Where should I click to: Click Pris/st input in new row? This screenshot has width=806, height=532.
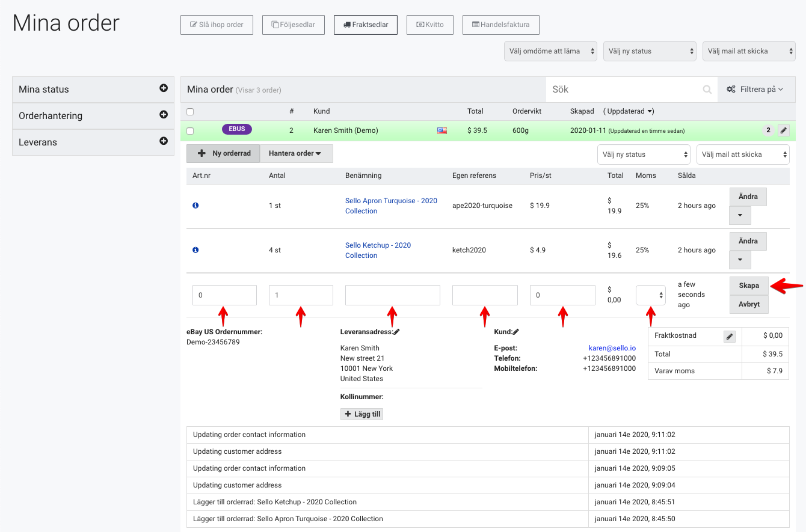[x=562, y=295]
